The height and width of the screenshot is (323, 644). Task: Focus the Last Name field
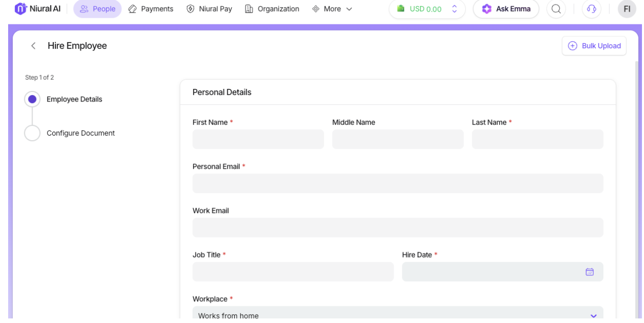click(537, 139)
